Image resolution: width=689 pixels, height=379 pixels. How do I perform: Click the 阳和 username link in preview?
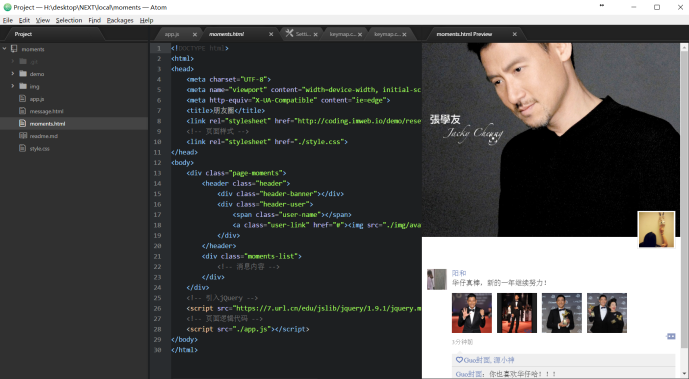[x=459, y=273]
